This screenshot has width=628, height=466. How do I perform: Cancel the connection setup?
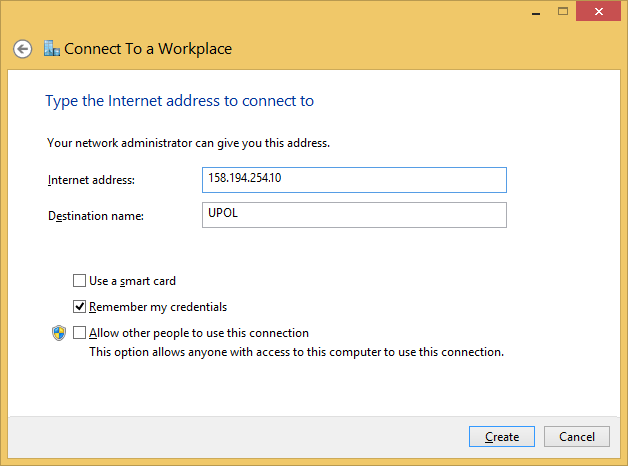[x=577, y=437]
